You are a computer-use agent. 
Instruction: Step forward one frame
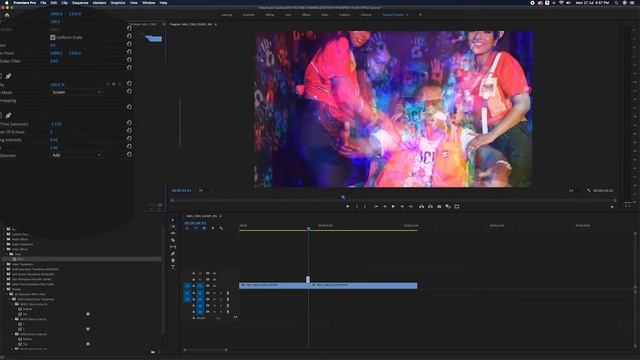[402, 207]
